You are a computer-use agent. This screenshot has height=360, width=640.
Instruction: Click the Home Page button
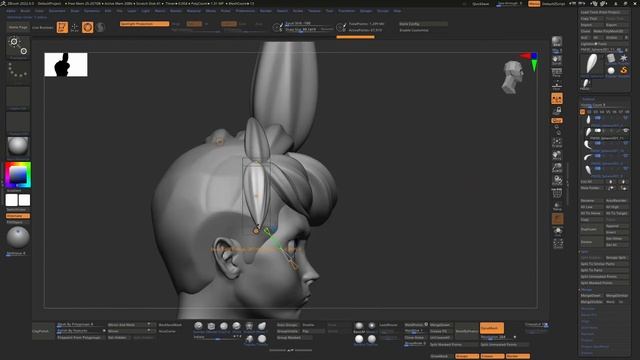[18, 27]
